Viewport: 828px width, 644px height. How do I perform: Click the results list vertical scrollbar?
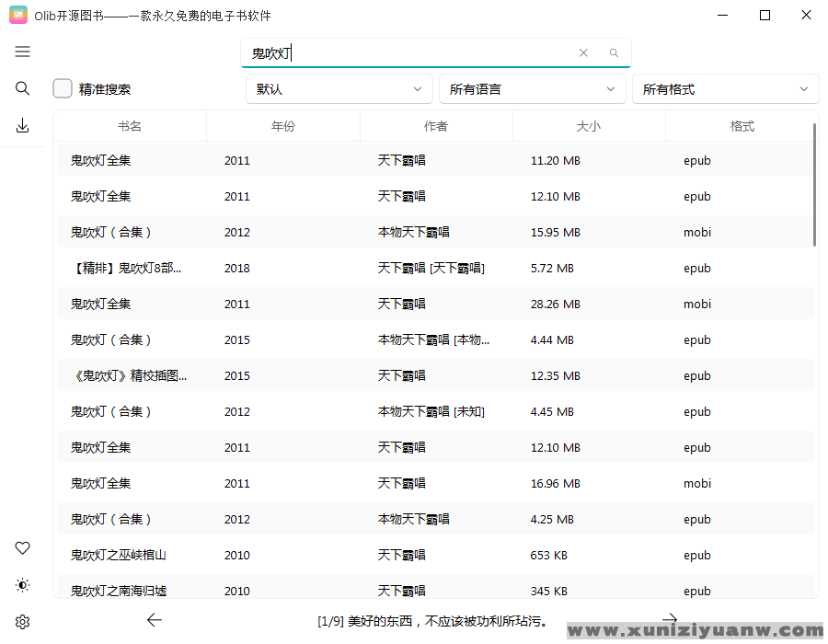(x=815, y=184)
